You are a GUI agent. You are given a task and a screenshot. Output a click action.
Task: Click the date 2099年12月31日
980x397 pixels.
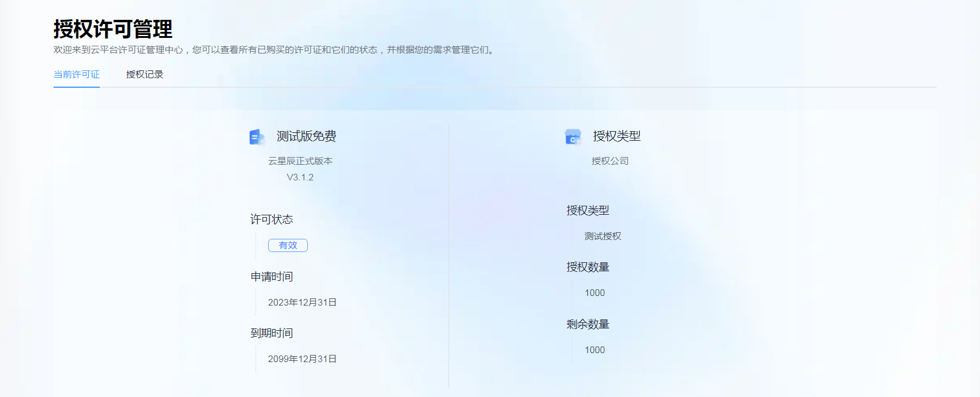pos(302,359)
